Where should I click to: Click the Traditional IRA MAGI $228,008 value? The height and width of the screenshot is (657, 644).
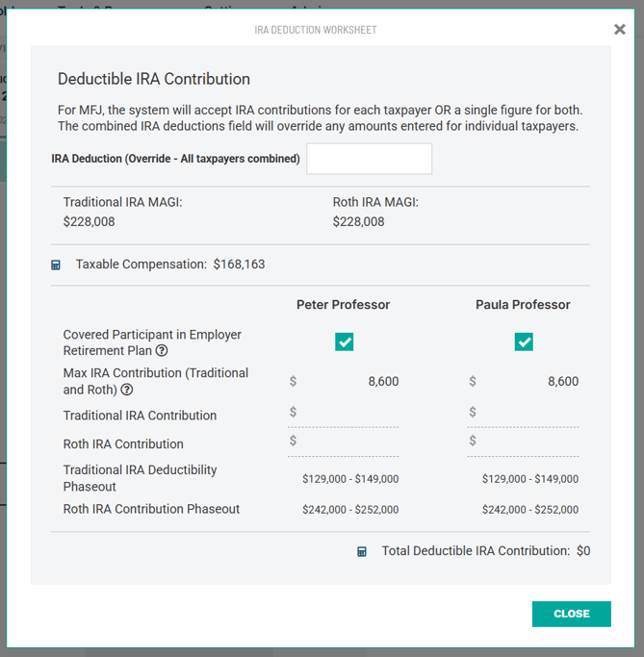pos(90,222)
